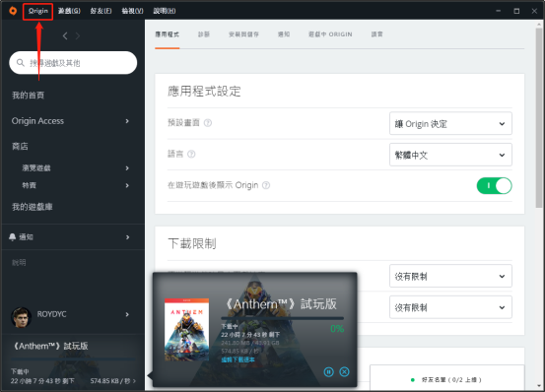Open 說明 in the sidebar
Viewport: 545px width, 392px height.
[19, 263]
